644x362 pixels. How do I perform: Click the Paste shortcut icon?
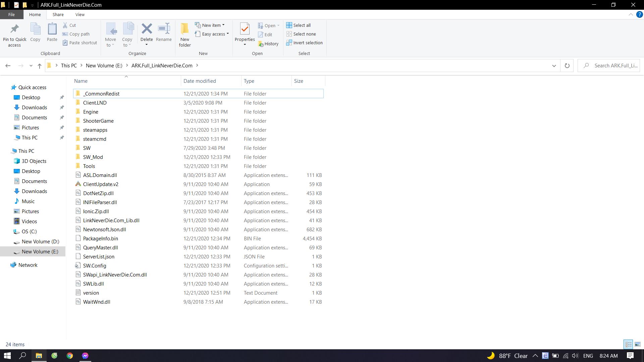(x=66, y=43)
